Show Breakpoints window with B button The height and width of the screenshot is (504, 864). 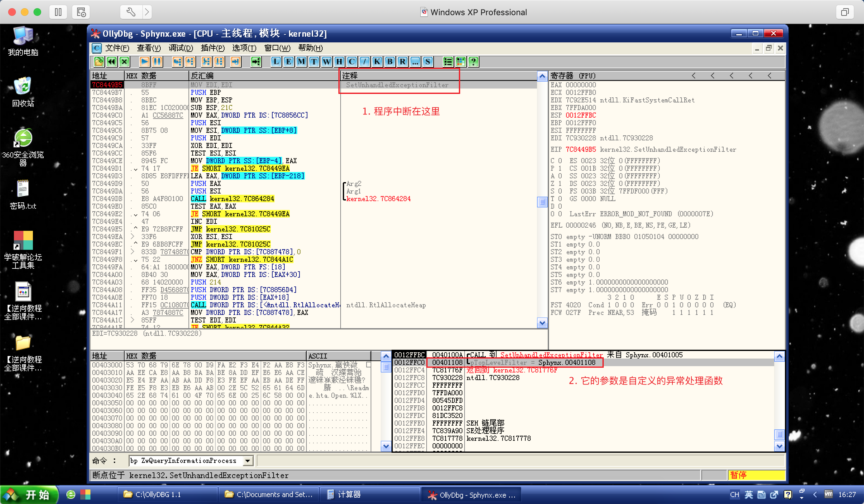click(390, 62)
